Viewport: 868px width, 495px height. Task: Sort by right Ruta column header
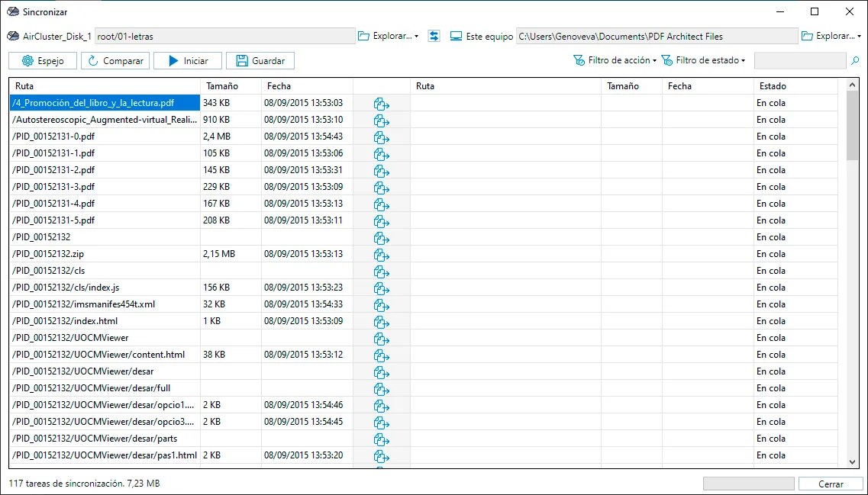tap(505, 86)
